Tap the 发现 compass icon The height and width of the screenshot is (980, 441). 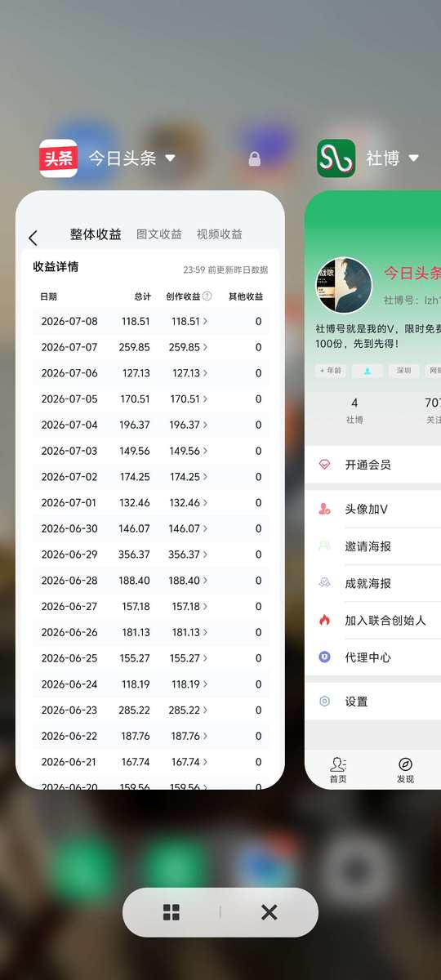[x=405, y=764]
